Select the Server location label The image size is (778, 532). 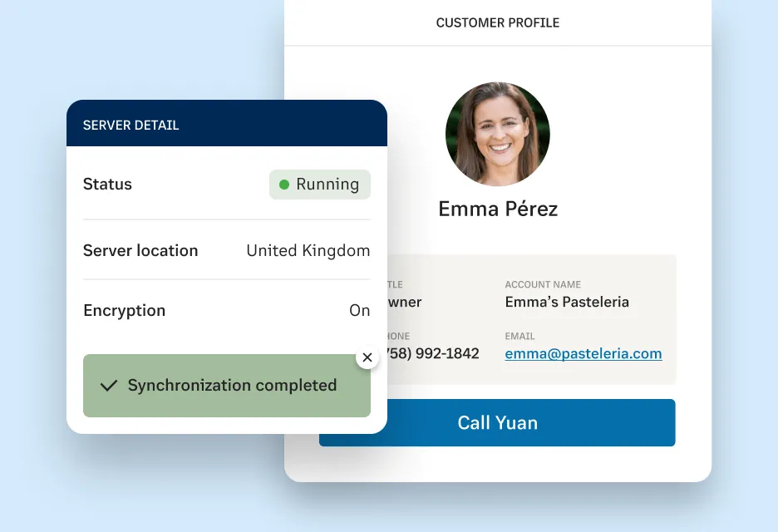(140, 250)
